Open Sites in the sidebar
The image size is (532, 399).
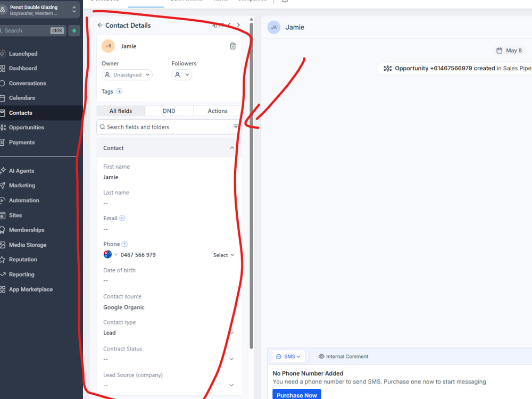(x=15, y=215)
